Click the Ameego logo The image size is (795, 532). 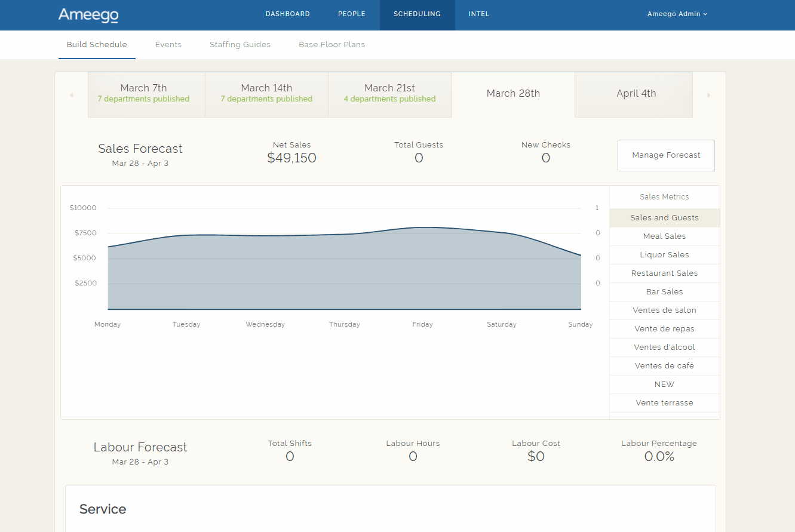(88, 15)
